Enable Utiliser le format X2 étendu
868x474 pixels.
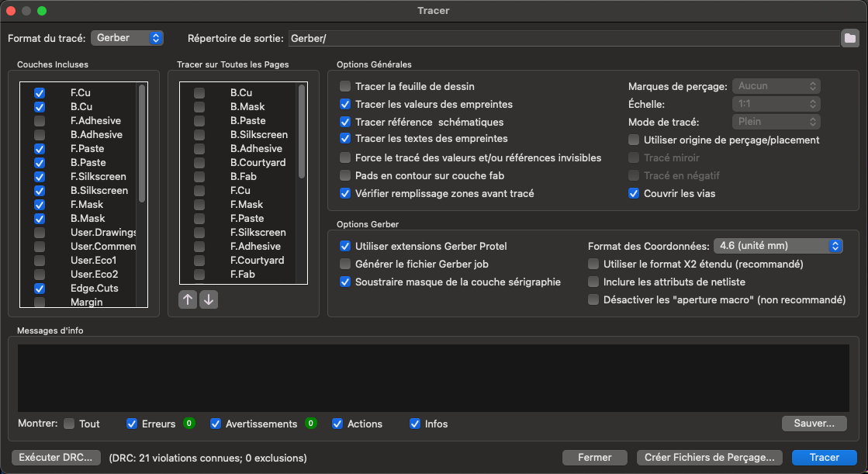pos(593,264)
